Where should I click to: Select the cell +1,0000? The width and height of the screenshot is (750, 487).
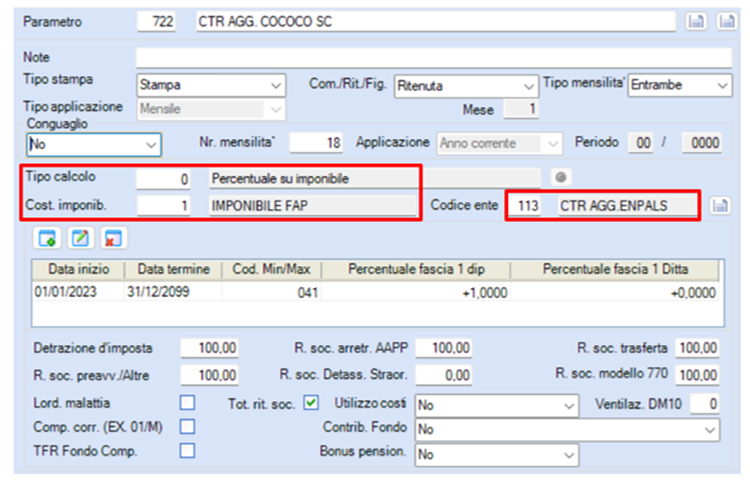click(x=416, y=292)
